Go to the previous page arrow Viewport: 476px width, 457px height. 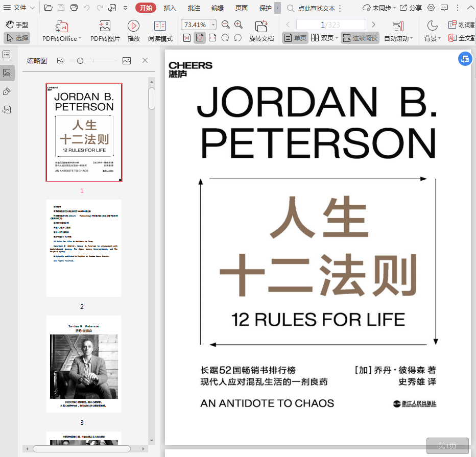(288, 25)
